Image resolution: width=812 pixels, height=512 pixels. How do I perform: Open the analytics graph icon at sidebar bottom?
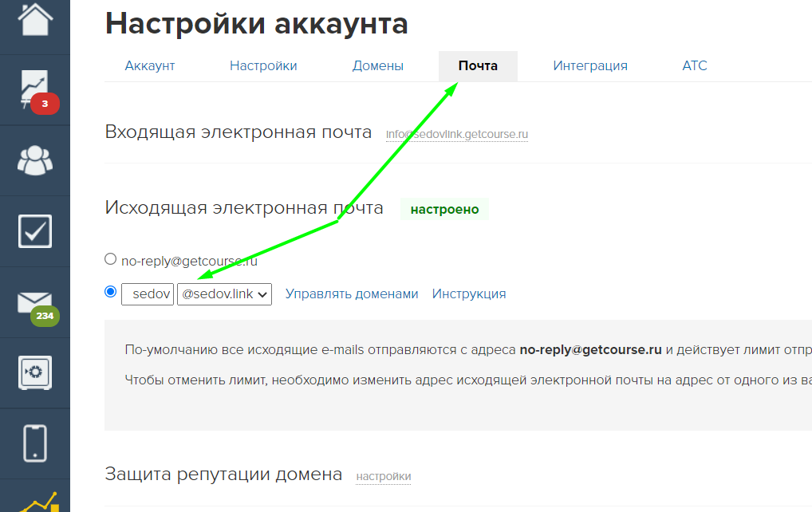(x=34, y=502)
